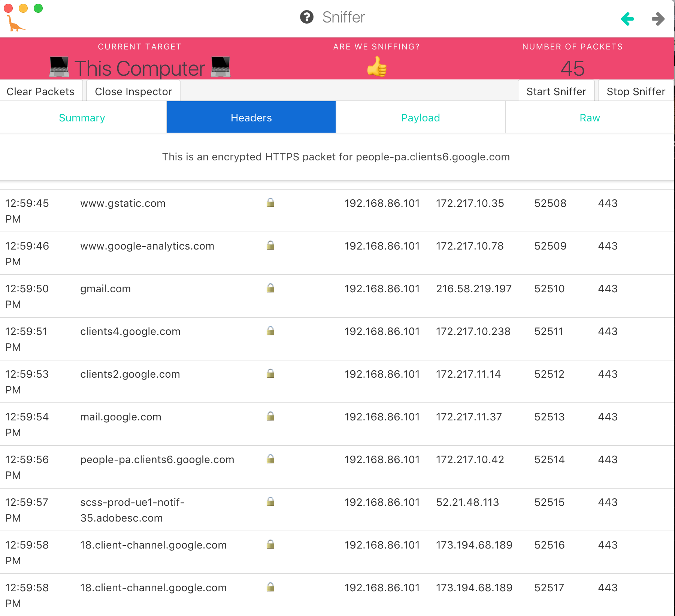Viewport: 675px width, 616px height.
Task: Select the www.google-analytics.com hostname
Action: (x=147, y=246)
